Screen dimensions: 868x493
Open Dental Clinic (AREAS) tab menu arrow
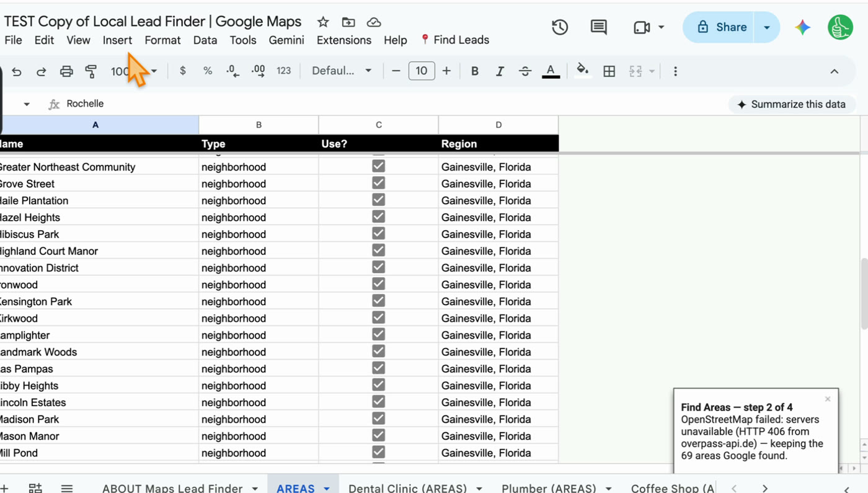click(x=478, y=489)
